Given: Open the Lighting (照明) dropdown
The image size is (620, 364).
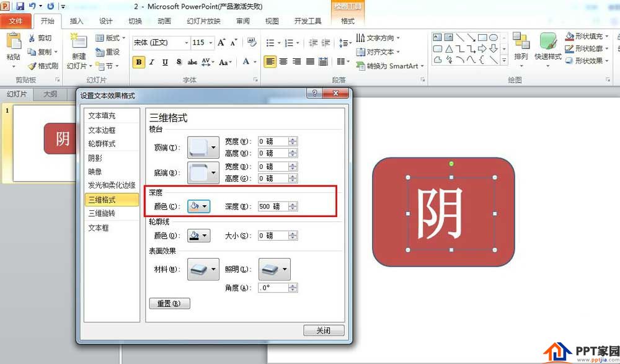Looking at the screenshot, I should coord(275,269).
